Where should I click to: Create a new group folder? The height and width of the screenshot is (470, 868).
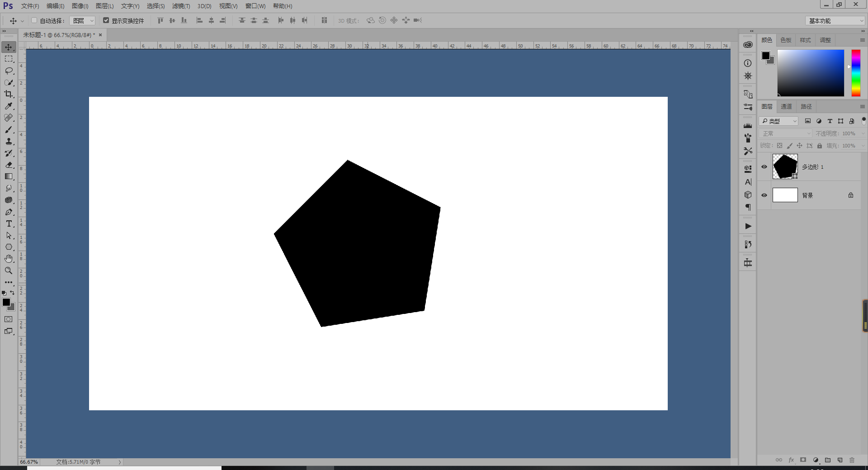828,460
